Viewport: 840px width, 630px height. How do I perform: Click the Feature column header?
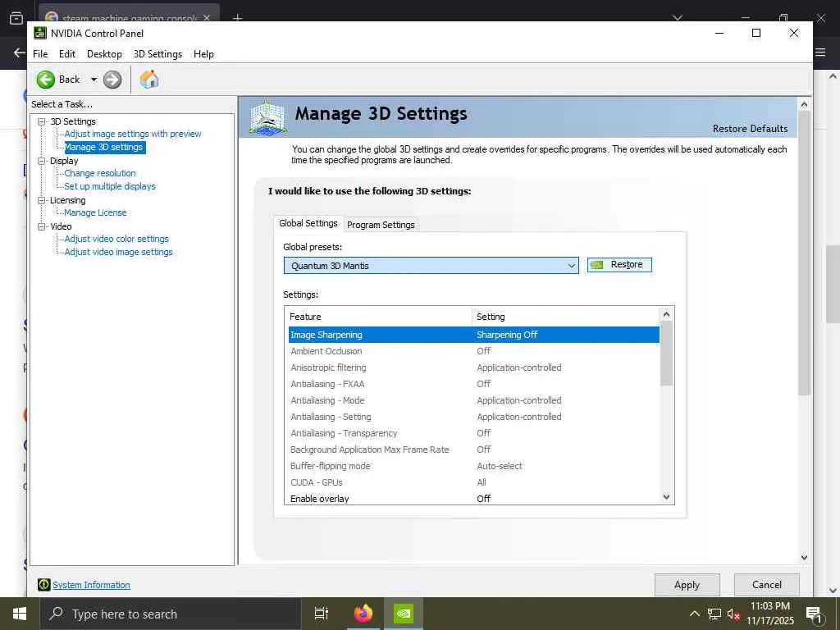point(378,317)
